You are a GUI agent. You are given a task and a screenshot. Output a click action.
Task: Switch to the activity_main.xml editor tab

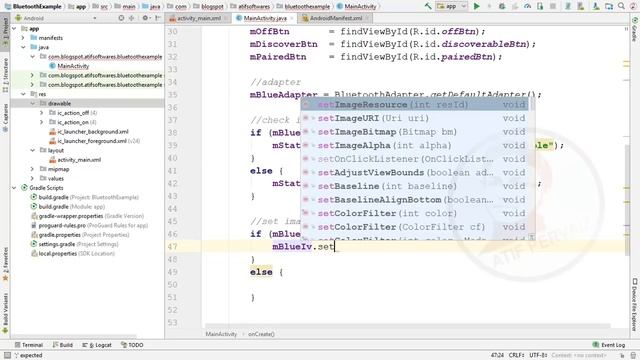(x=198, y=18)
